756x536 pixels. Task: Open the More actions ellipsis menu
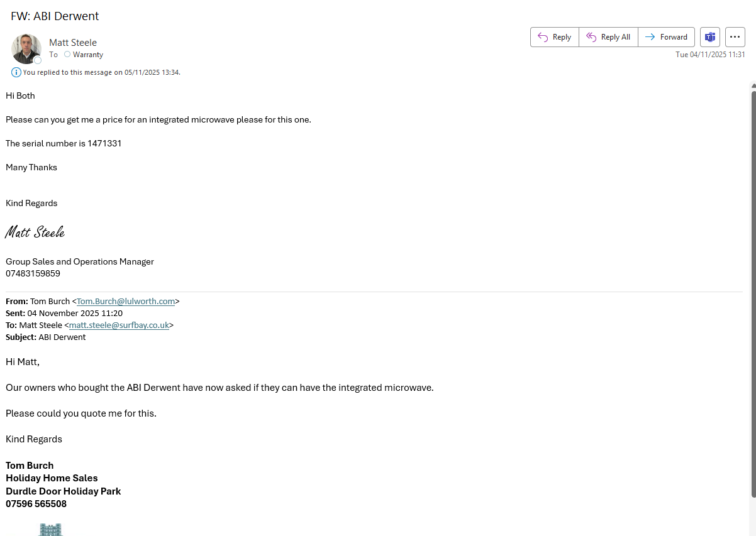735,37
